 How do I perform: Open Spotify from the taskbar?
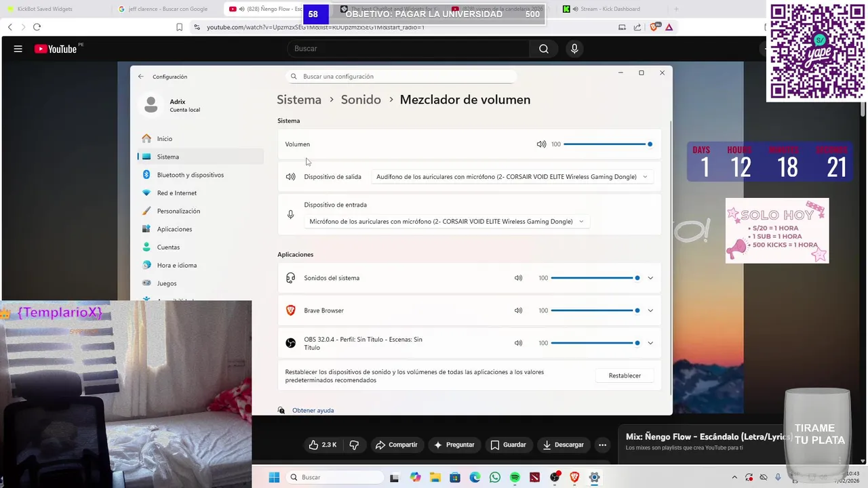coord(515,477)
